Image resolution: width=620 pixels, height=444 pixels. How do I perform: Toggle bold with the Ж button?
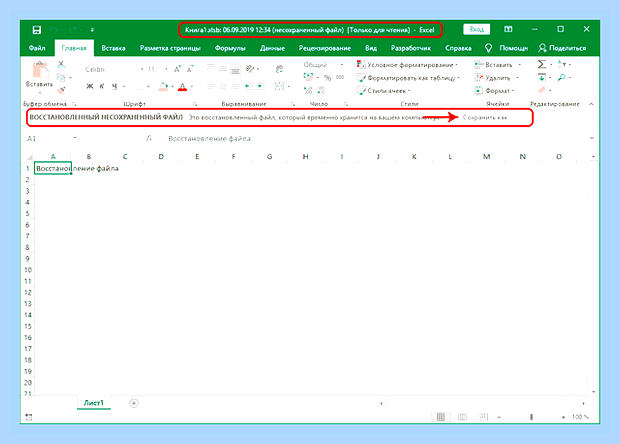[90, 86]
